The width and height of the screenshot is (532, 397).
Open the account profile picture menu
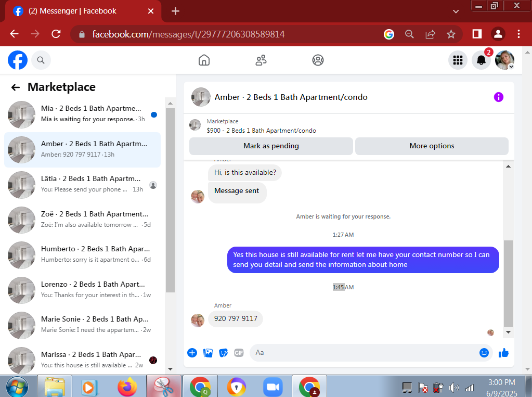(x=504, y=60)
